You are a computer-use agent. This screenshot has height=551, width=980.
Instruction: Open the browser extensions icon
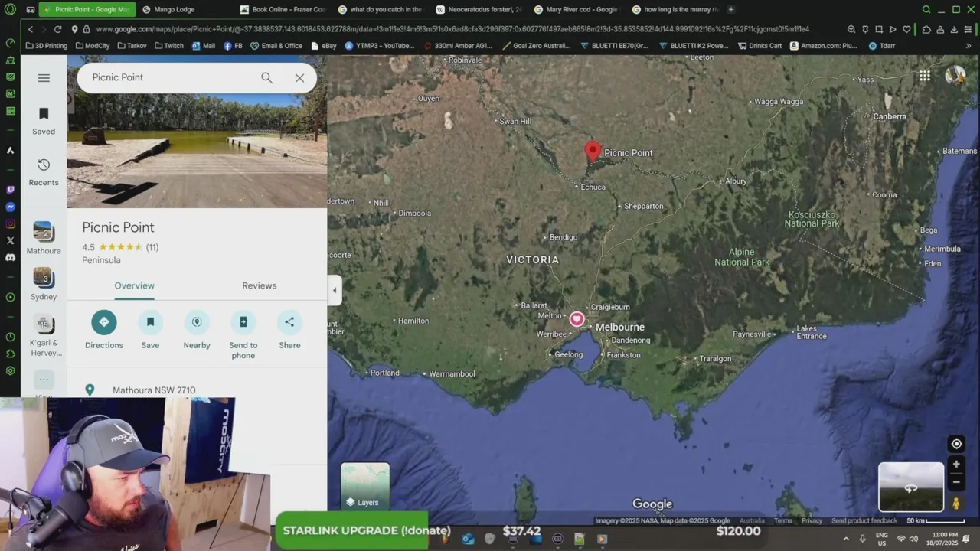click(926, 29)
